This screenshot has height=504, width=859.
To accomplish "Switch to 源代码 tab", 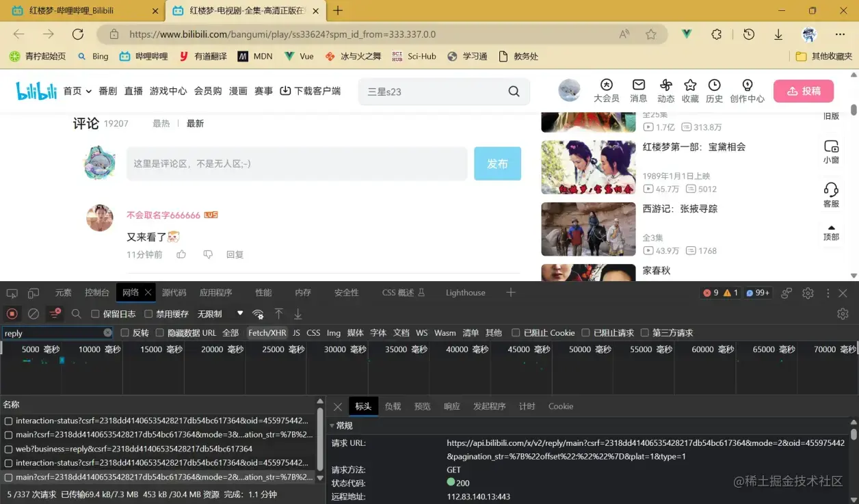I will point(174,293).
